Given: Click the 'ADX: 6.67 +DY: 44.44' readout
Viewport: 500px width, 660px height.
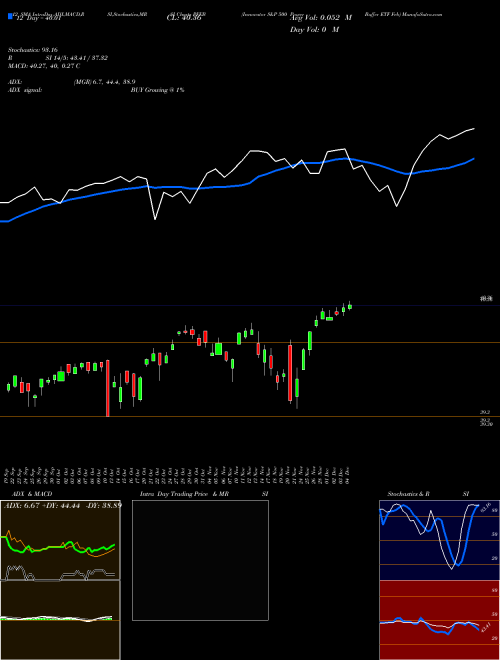Looking at the screenshot, I should click(42, 505).
